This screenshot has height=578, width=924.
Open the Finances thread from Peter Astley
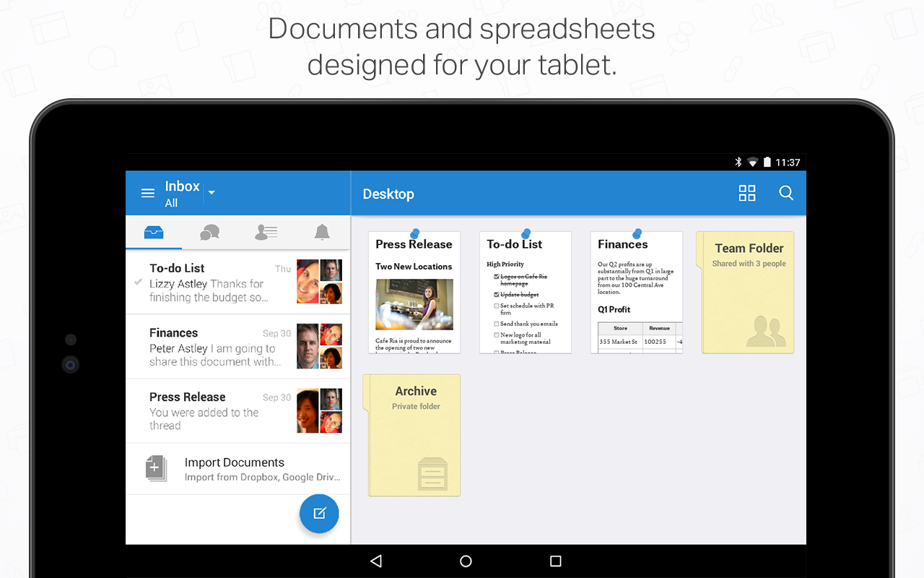(237, 347)
